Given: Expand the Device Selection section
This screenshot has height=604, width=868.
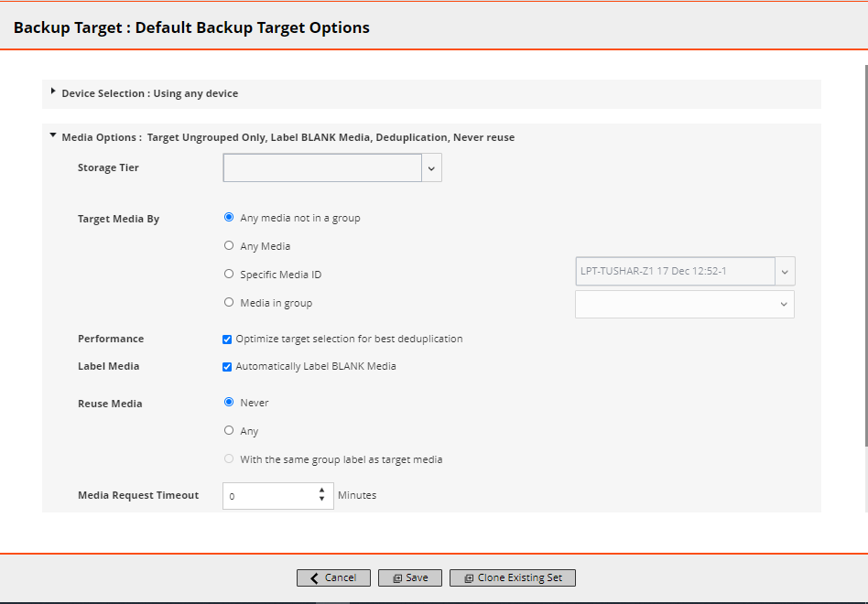Looking at the screenshot, I should click(x=53, y=92).
